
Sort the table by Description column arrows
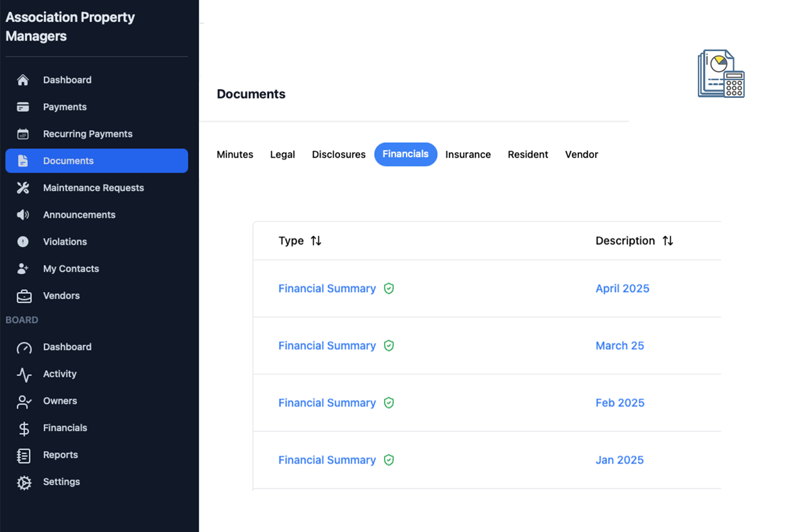668,241
